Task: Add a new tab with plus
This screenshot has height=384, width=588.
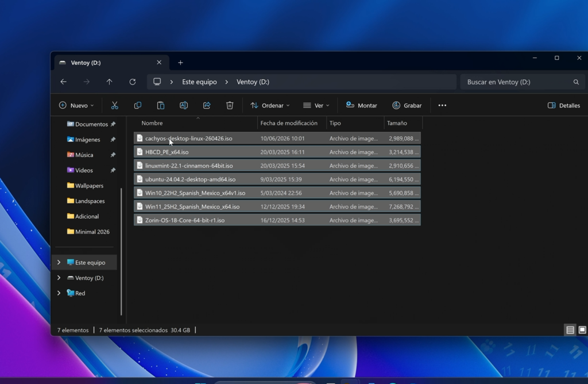Action: pyautogui.click(x=180, y=63)
